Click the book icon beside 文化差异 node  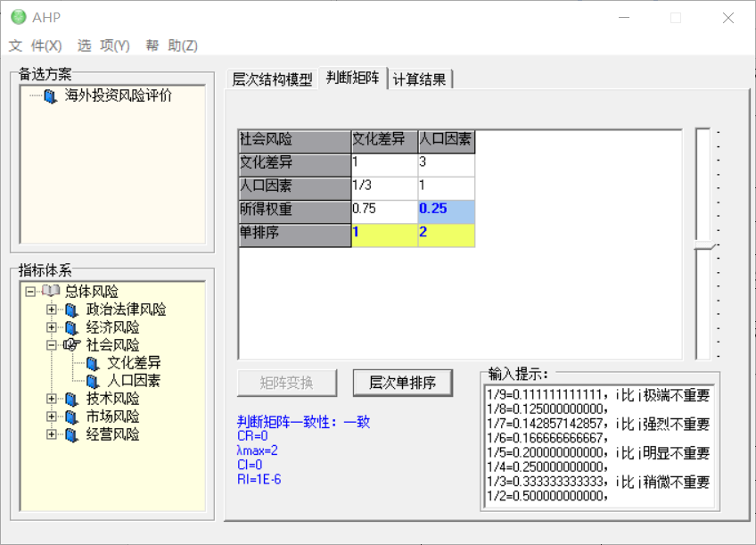92,364
